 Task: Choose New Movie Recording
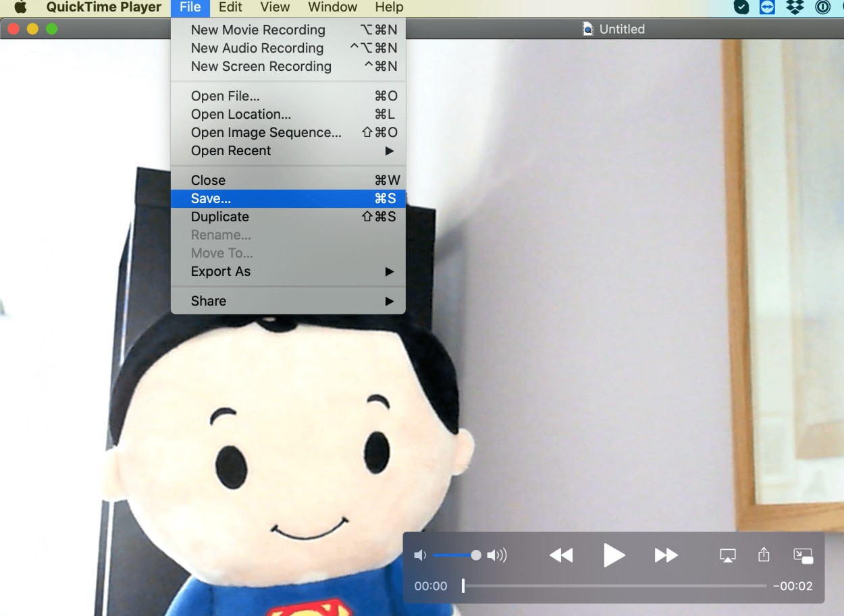pos(288,30)
